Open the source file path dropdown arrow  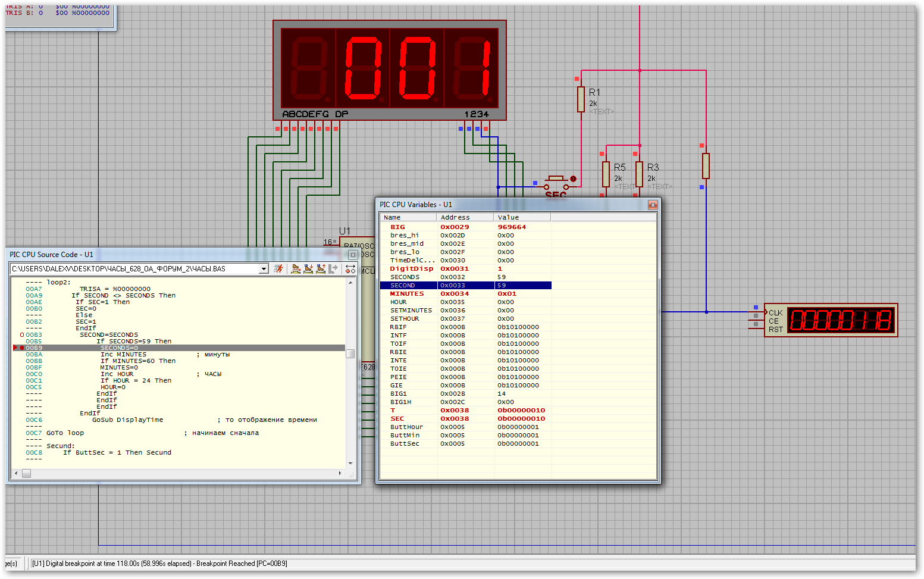264,269
